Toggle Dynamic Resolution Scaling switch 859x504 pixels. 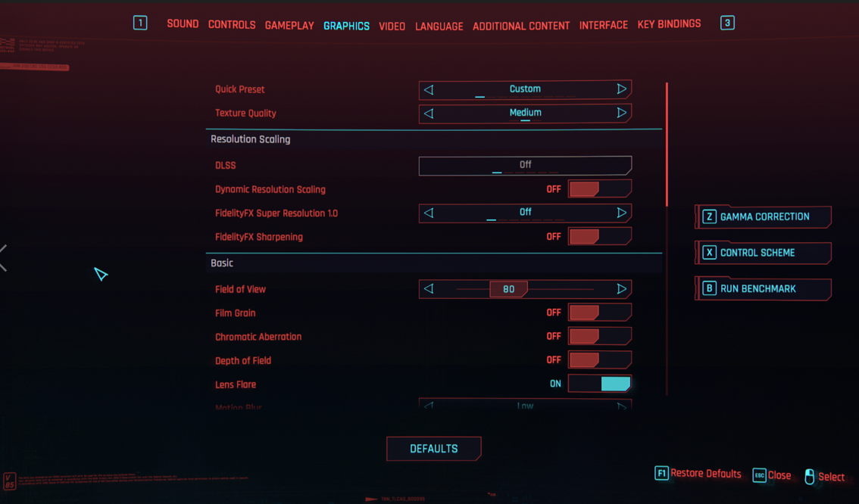(599, 188)
